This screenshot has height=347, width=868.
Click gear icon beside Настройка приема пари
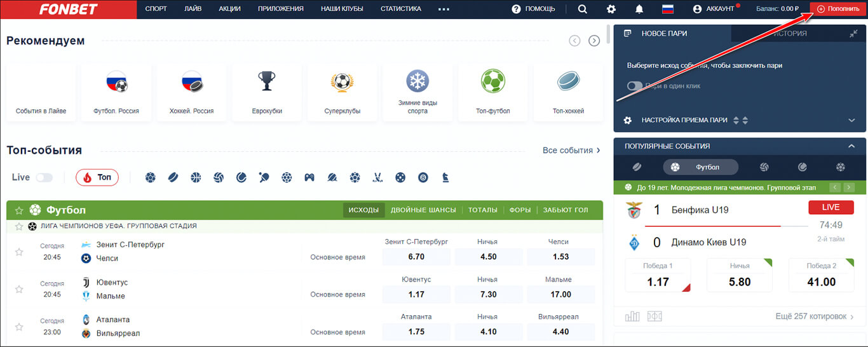tap(628, 120)
